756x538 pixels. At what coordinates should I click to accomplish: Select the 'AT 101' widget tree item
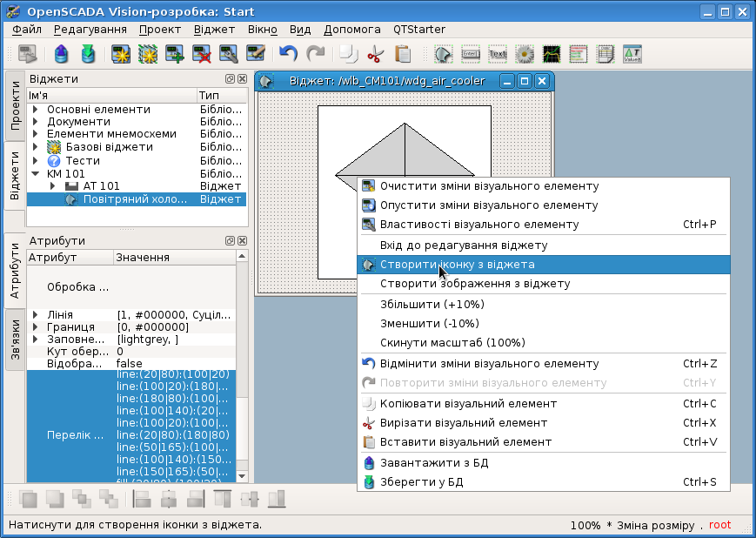point(101,186)
